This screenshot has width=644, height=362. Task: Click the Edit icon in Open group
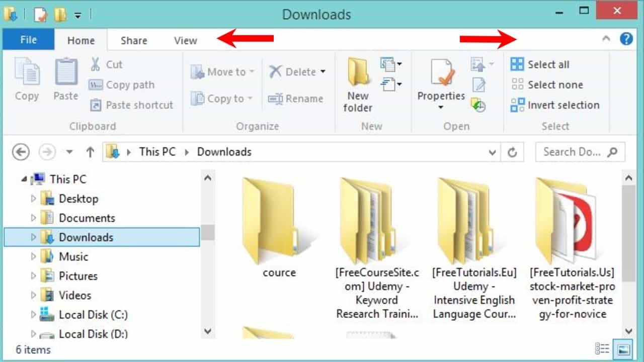[x=479, y=85]
